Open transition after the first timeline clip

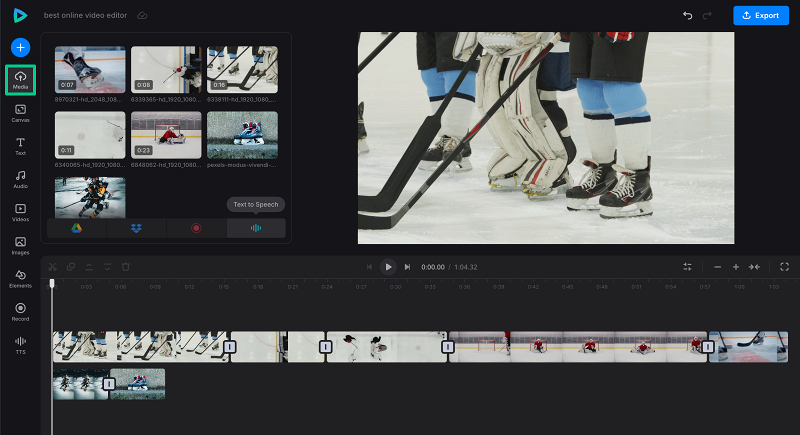(230, 347)
